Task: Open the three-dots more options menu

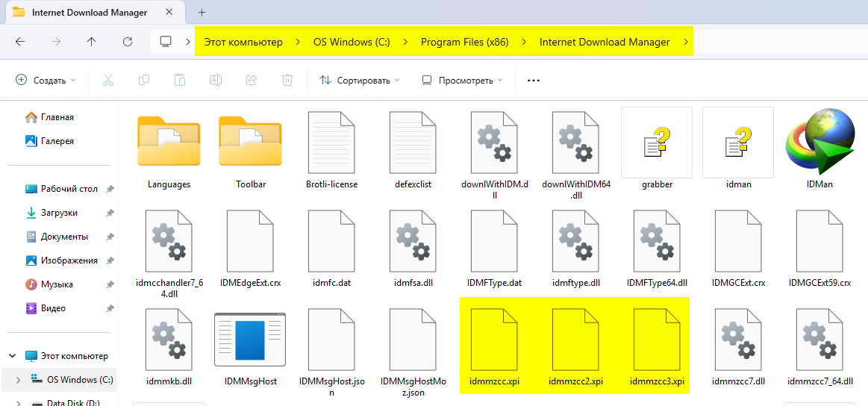Action: pos(533,80)
